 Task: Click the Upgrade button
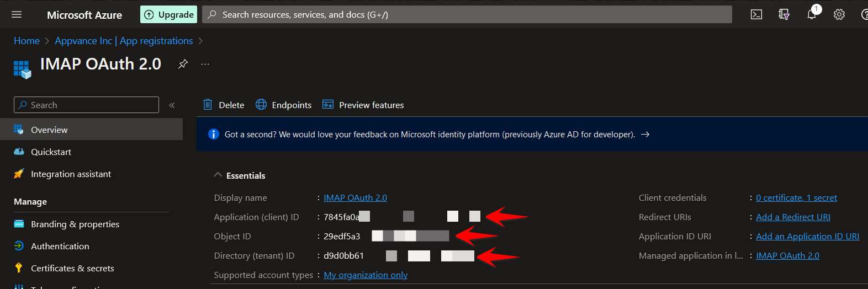[x=169, y=14]
